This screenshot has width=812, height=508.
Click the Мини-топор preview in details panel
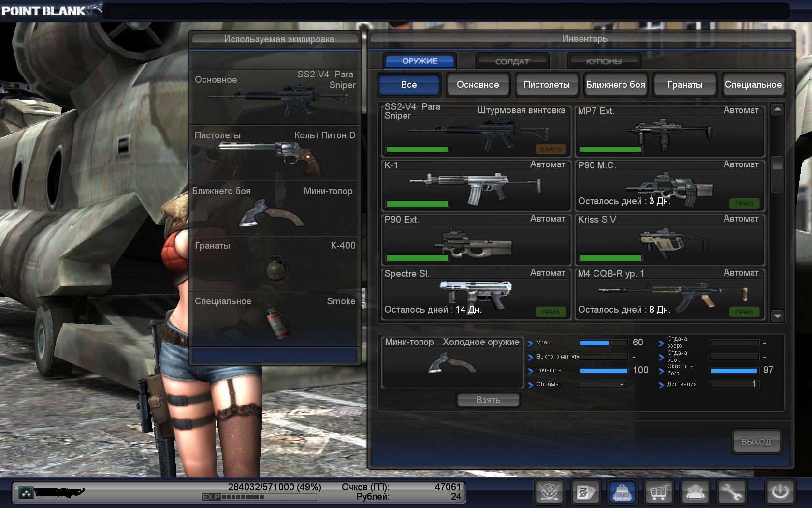pos(452,362)
